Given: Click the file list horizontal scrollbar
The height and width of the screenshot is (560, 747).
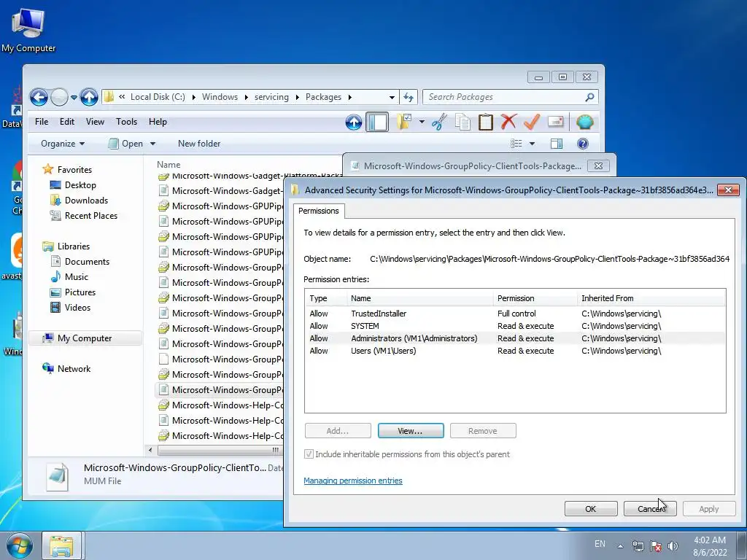Looking at the screenshot, I should pyautogui.click(x=219, y=450).
